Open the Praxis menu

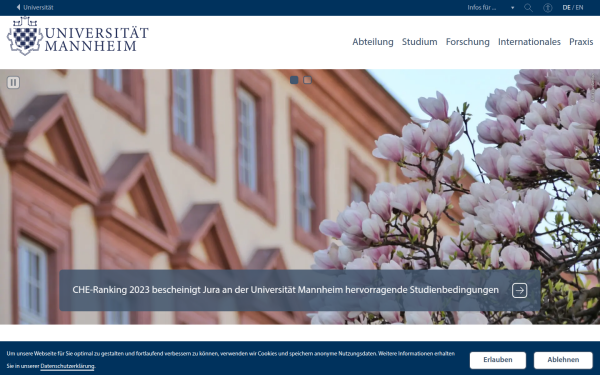tap(581, 42)
